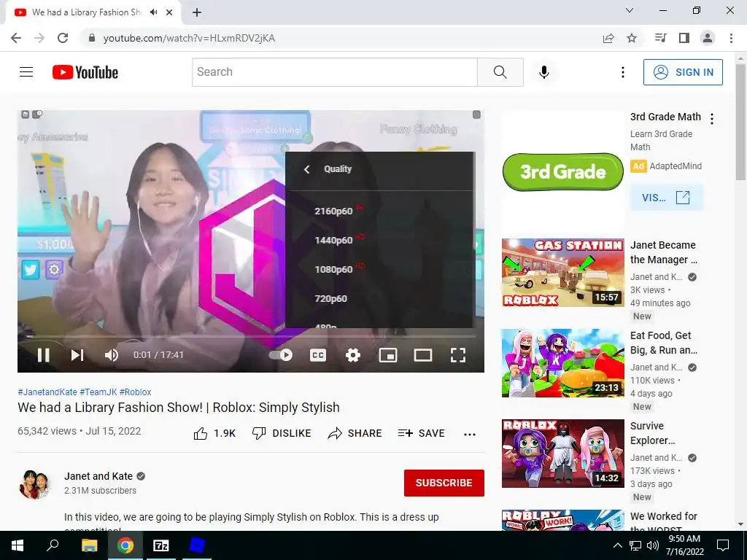Close the YouTube tab
Image resolution: width=747 pixels, height=560 pixels.
(169, 12)
